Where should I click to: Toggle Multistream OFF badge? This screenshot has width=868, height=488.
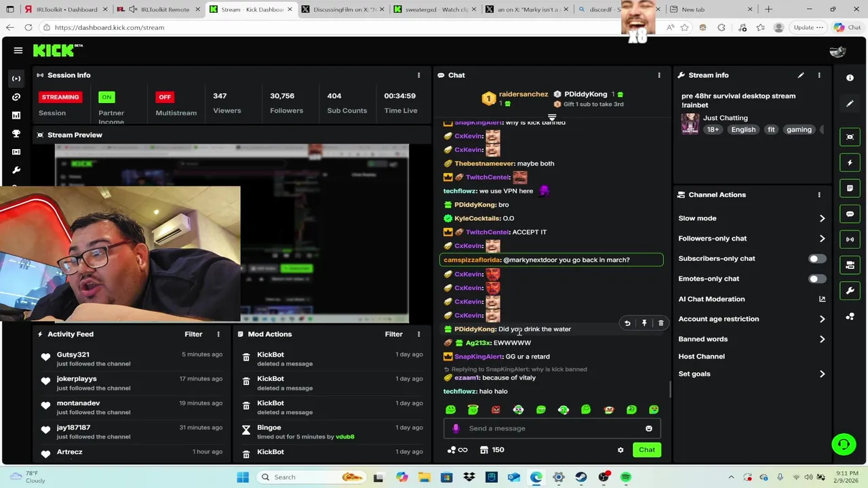click(x=165, y=97)
